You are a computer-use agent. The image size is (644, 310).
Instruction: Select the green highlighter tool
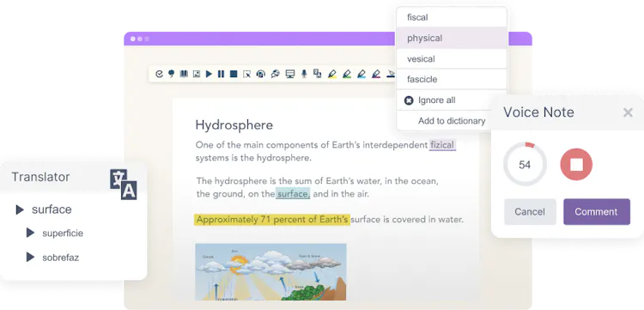click(347, 74)
